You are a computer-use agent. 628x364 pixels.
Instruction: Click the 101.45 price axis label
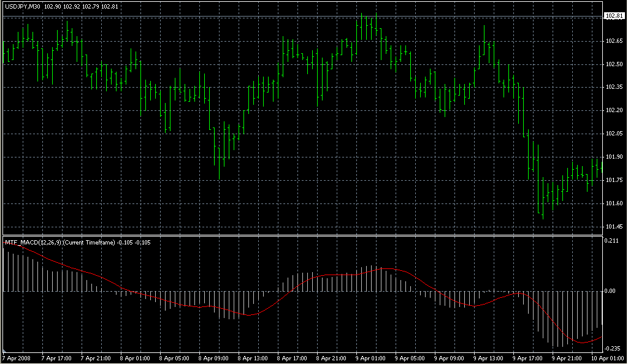coord(613,227)
